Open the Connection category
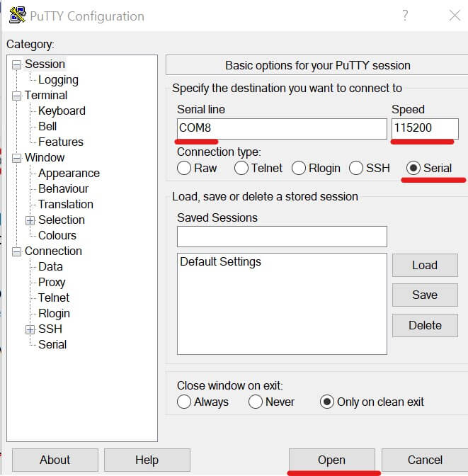The width and height of the screenshot is (468, 476). 53,251
